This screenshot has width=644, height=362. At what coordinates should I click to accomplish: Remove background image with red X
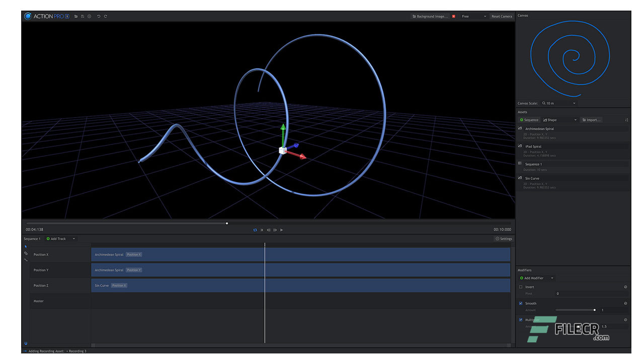pyautogui.click(x=453, y=16)
